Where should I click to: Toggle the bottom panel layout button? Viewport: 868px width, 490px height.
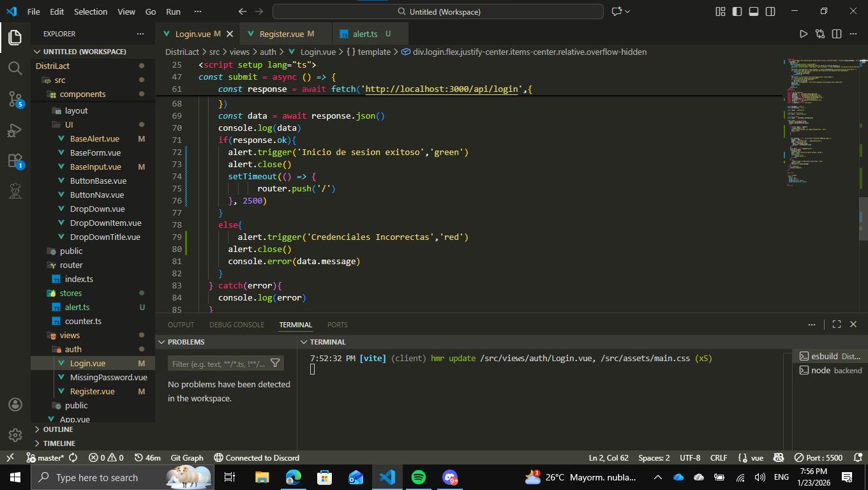click(754, 11)
